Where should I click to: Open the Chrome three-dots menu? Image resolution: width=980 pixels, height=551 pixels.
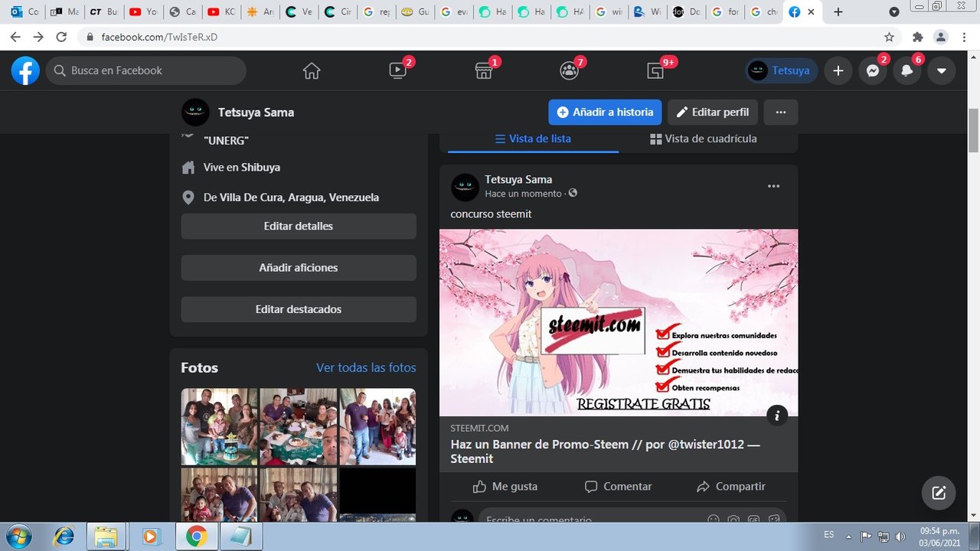964,37
